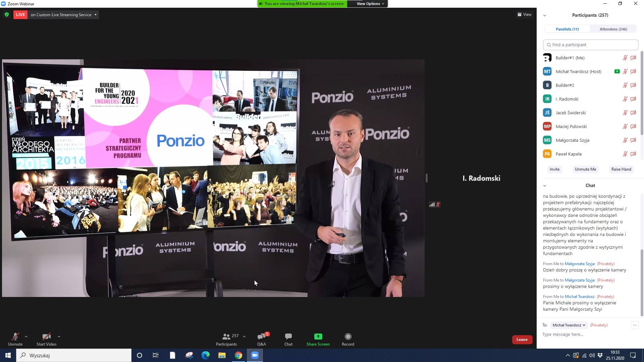
Task: Open the Q&A panel icon
Action: click(x=261, y=337)
